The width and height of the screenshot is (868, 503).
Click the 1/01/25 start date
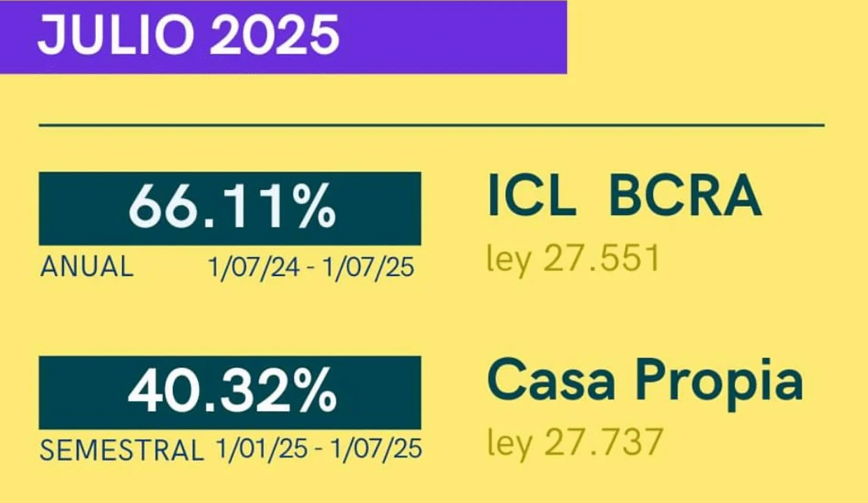pyautogui.click(x=262, y=449)
